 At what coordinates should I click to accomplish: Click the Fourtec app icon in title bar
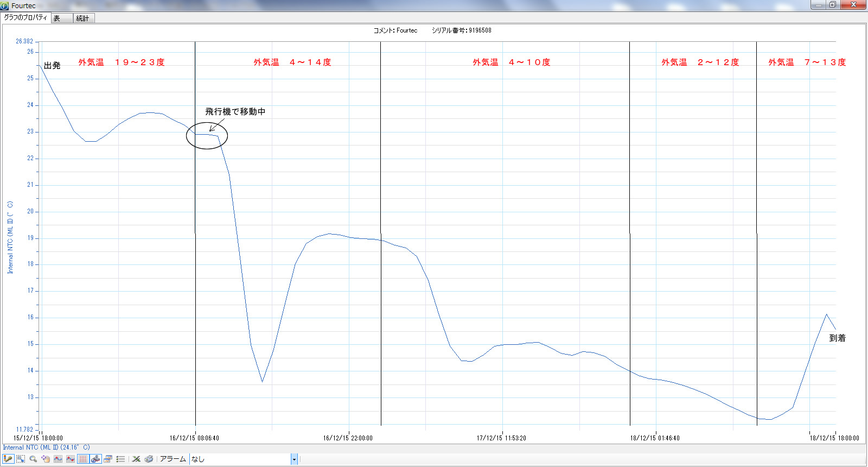coord(5,6)
